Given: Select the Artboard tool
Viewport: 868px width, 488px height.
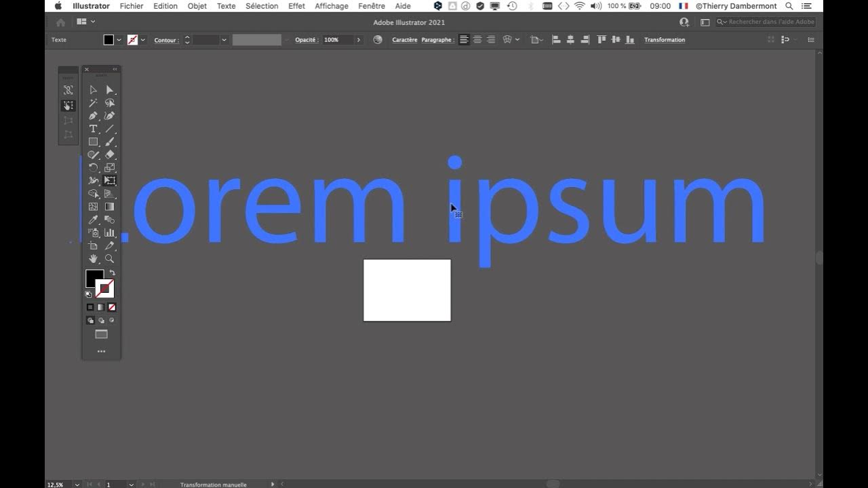Looking at the screenshot, I should (93, 245).
